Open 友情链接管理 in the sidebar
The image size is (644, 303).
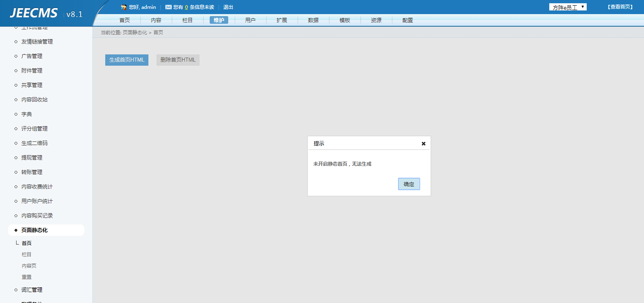pos(37,42)
